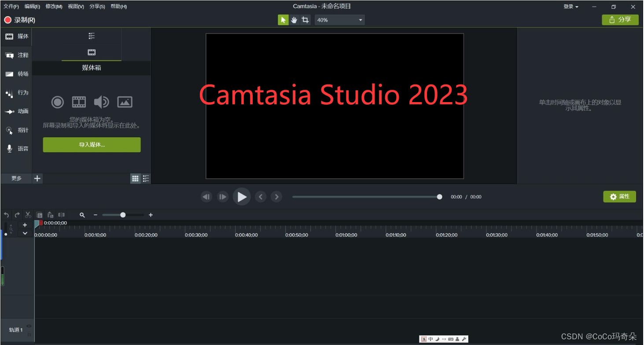Open the 40% canvas zoom dropdown

tap(340, 20)
